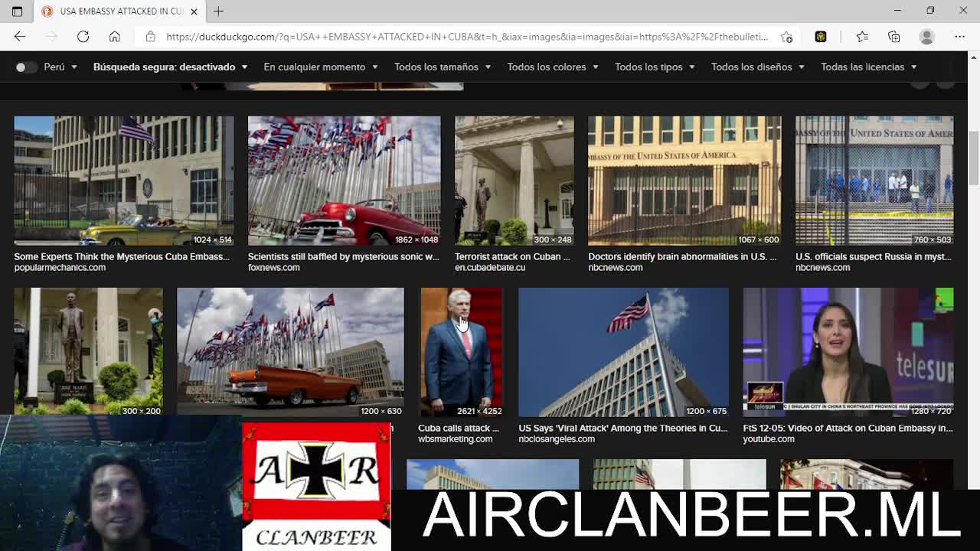Open the Favorites list icon
Screen dimensions: 980x551
pyautogui.click(x=862, y=37)
